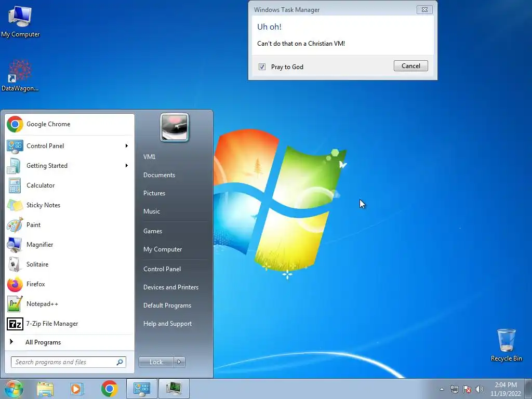Click the Control Panel icon in left list
Image resolution: width=532 pixels, height=399 pixels.
(x=15, y=146)
